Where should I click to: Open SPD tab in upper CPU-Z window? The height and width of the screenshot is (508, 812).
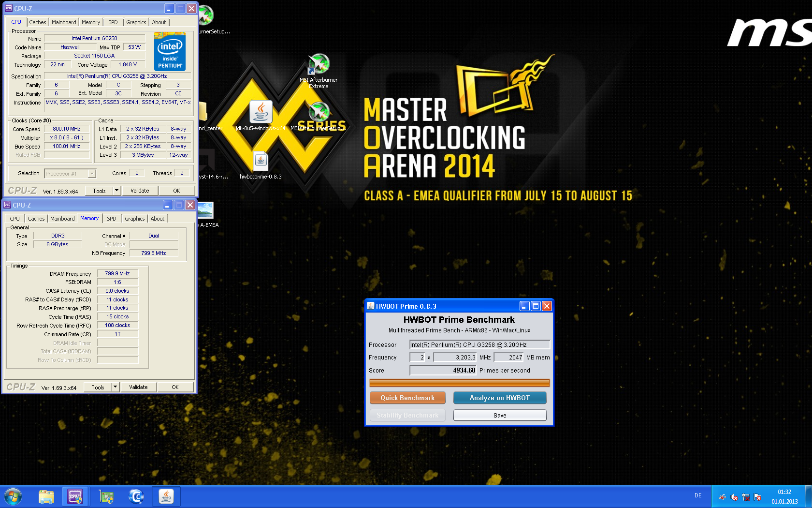click(x=113, y=22)
